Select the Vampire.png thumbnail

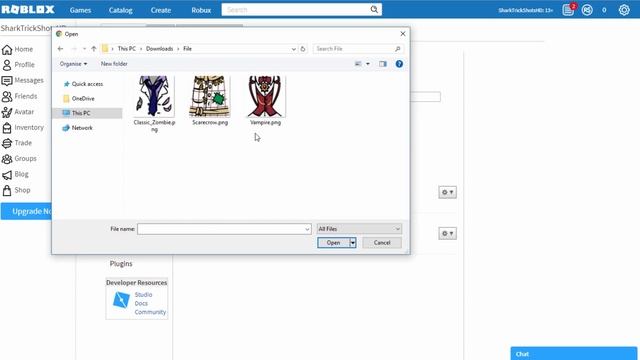(265, 96)
